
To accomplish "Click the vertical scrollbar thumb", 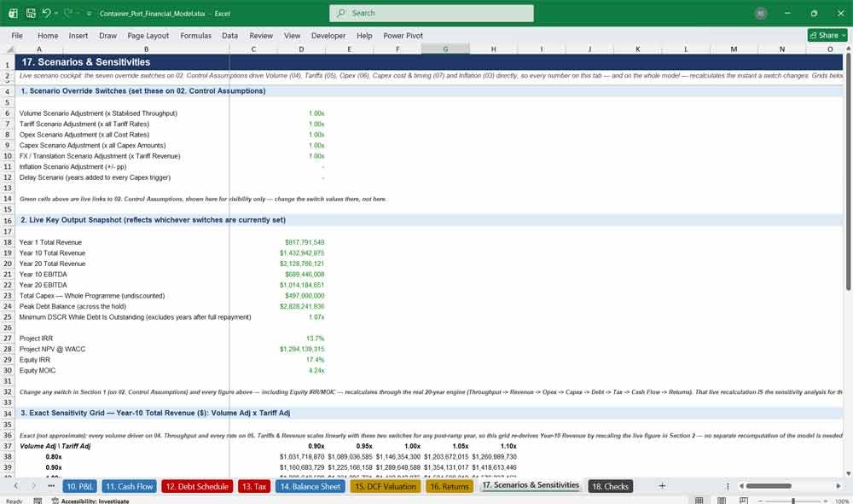I will [848, 171].
